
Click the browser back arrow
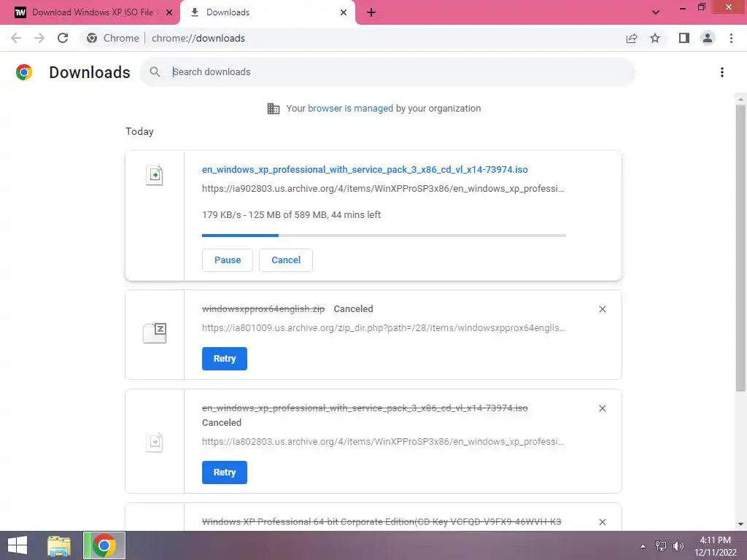click(x=16, y=38)
